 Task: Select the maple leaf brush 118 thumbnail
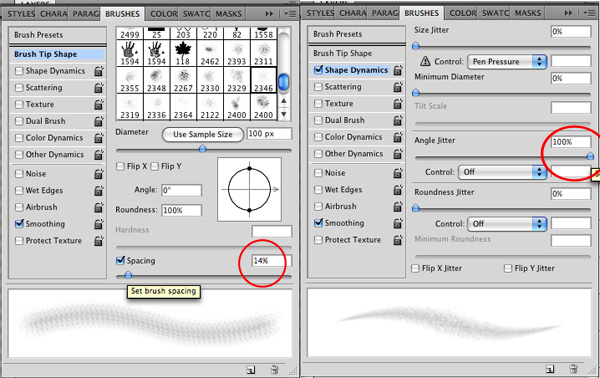tap(183, 53)
